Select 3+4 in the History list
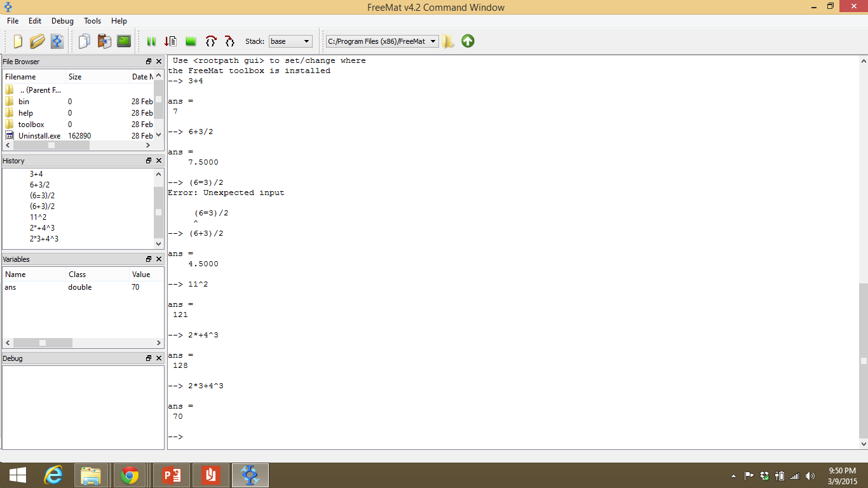 point(36,173)
